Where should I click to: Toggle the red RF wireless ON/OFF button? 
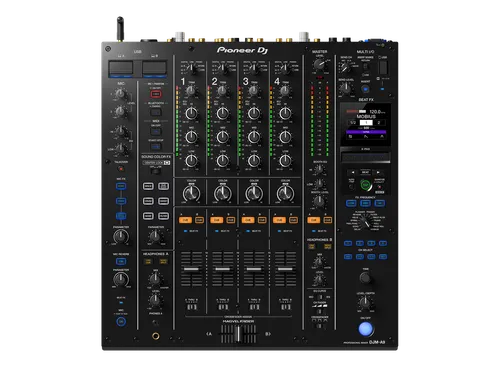tap(156, 94)
